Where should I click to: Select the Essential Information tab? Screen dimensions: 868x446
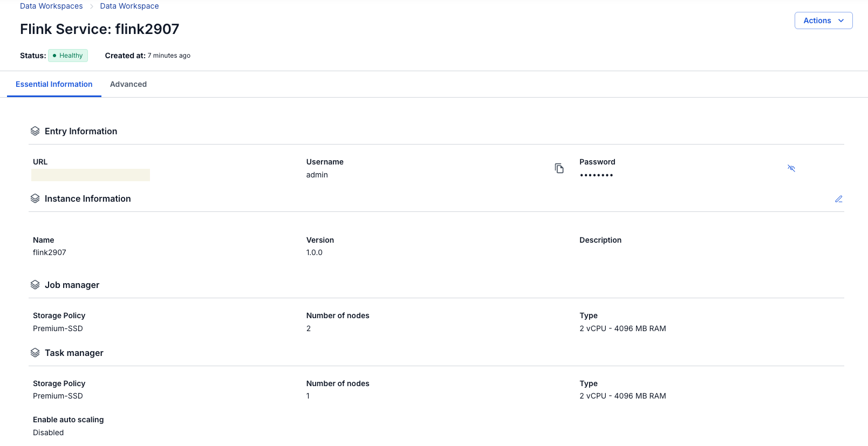[x=54, y=84]
